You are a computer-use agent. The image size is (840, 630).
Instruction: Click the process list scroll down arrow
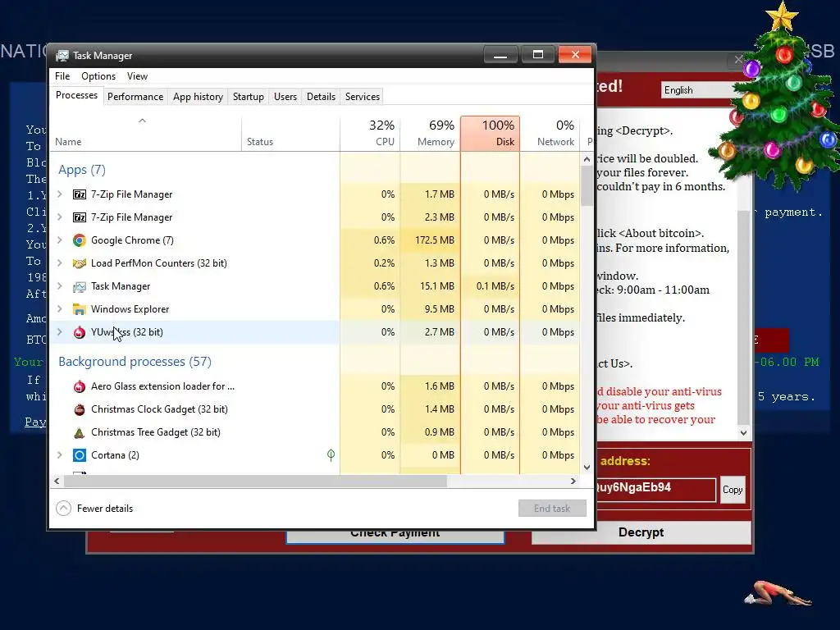point(587,467)
